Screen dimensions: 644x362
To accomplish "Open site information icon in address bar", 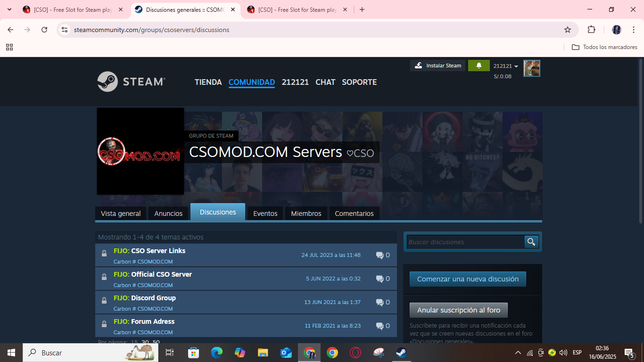I will [x=65, y=30].
